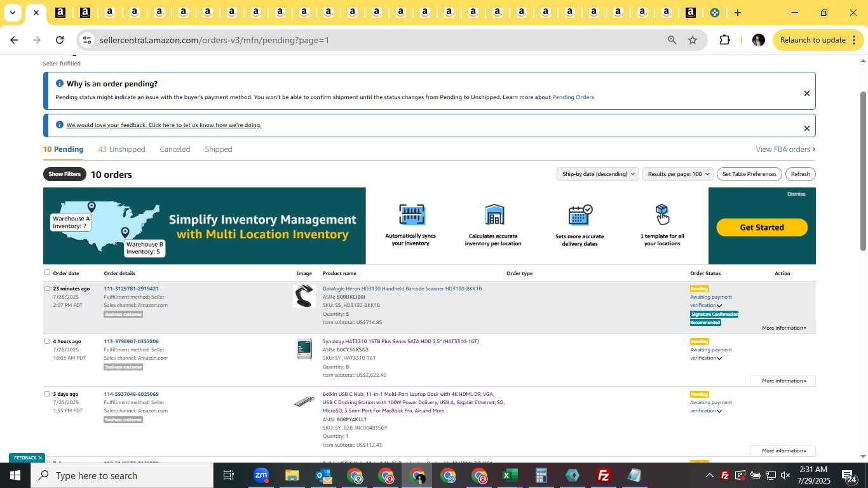Image resolution: width=868 pixels, height=488 pixels.
Task: Click the Show Filters button
Action: tap(65, 174)
